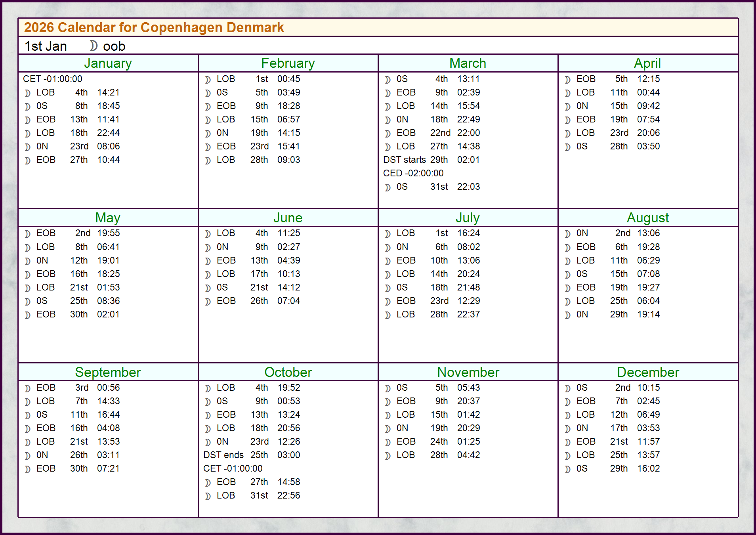Viewport: 756px width, 535px height.
Task: Click moon icon beside June 0S 21st entry
Action: 208,288
